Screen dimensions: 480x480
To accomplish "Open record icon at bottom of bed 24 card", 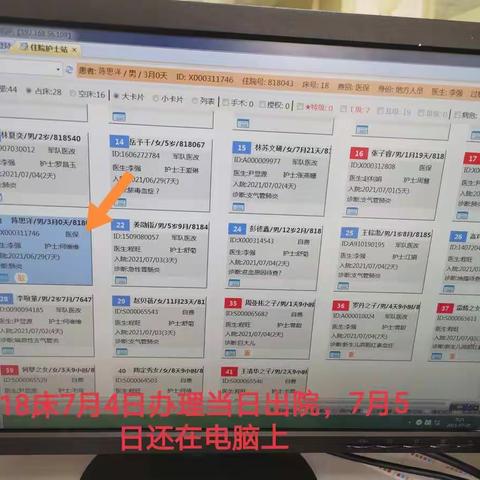I will [x=234, y=283].
